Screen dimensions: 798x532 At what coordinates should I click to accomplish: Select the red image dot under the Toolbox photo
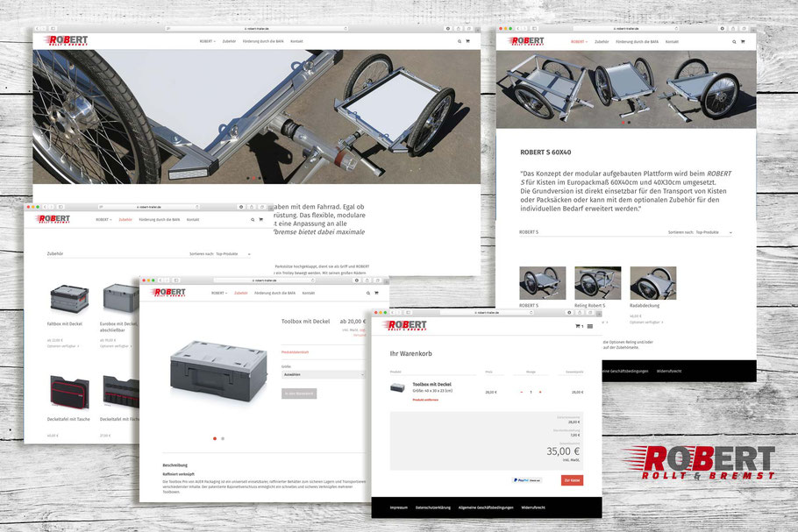(215, 438)
